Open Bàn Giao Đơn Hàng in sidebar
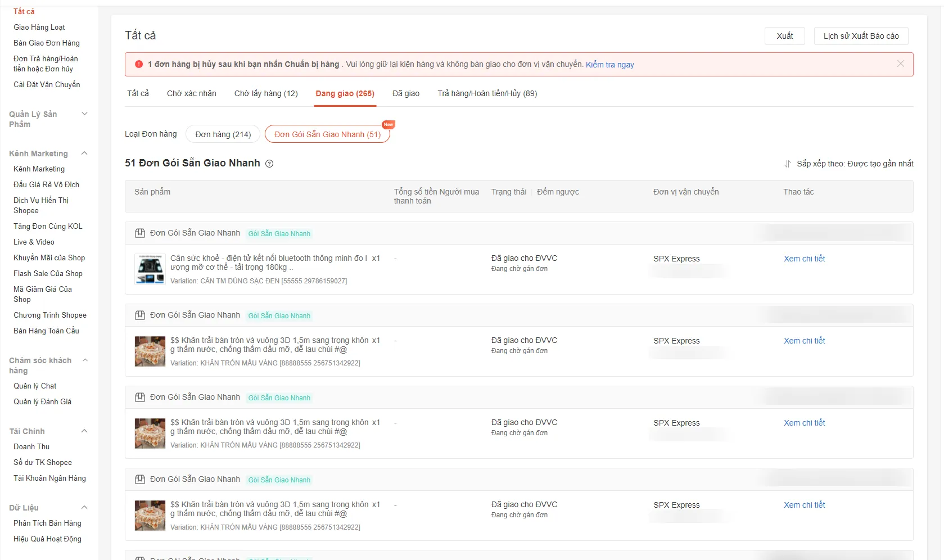This screenshot has height=560, width=944. tap(47, 43)
